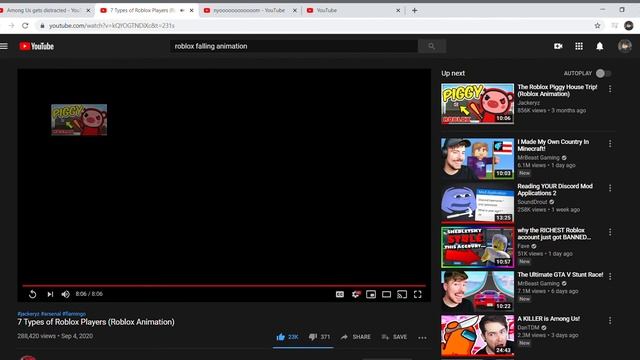This screenshot has width=640, height=360.
Task: Open A KILLER is Among Us title
Action: [549, 319]
